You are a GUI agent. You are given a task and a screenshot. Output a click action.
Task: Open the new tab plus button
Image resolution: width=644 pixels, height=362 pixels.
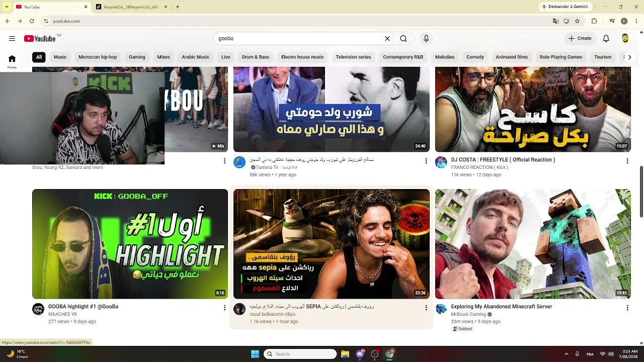178,7
